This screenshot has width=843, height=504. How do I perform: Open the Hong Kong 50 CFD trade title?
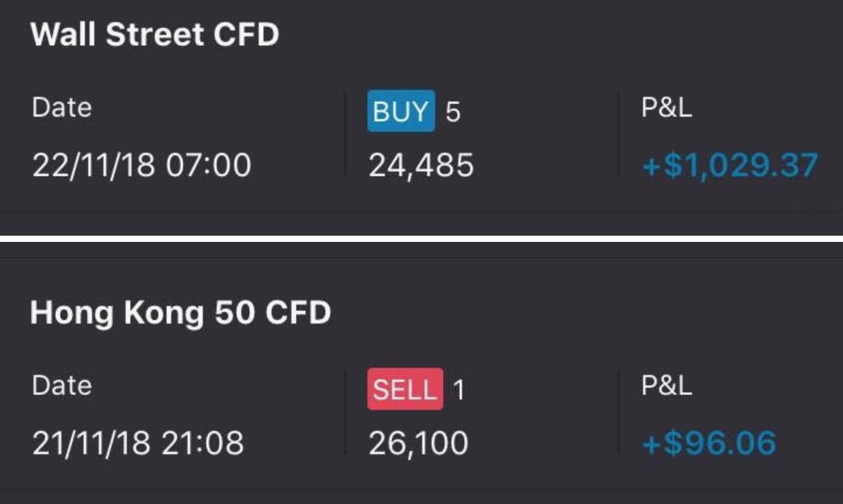(181, 313)
